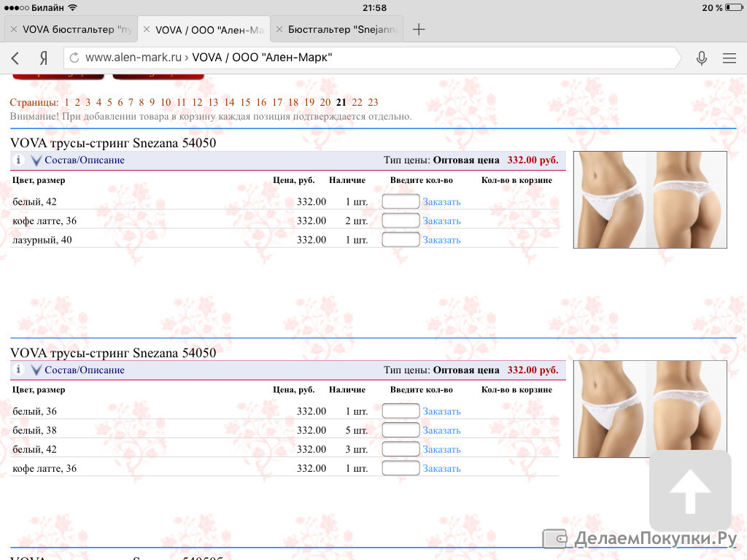
Task: Select the second product title VOVA трусы-стринг Snezana 54050
Action: pyautogui.click(x=113, y=353)
